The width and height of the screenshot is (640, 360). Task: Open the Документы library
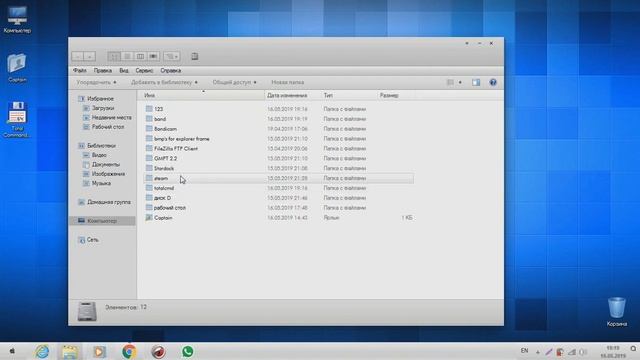[106, 164]
